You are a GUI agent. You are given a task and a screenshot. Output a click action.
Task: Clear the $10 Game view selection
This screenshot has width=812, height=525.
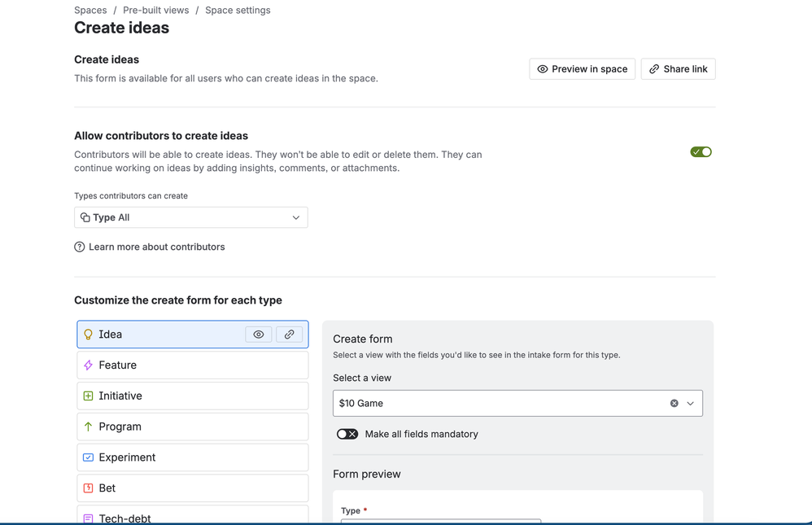click(674, 403)
